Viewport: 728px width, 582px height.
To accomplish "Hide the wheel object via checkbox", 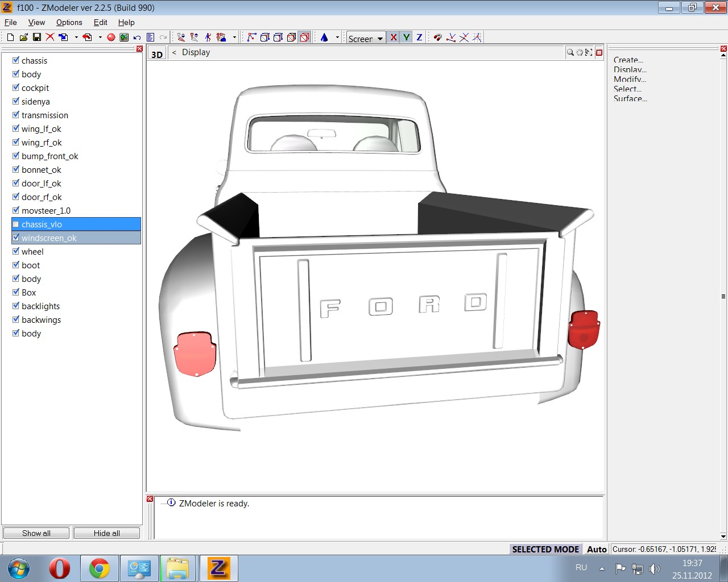I will [x=16, y=251].
